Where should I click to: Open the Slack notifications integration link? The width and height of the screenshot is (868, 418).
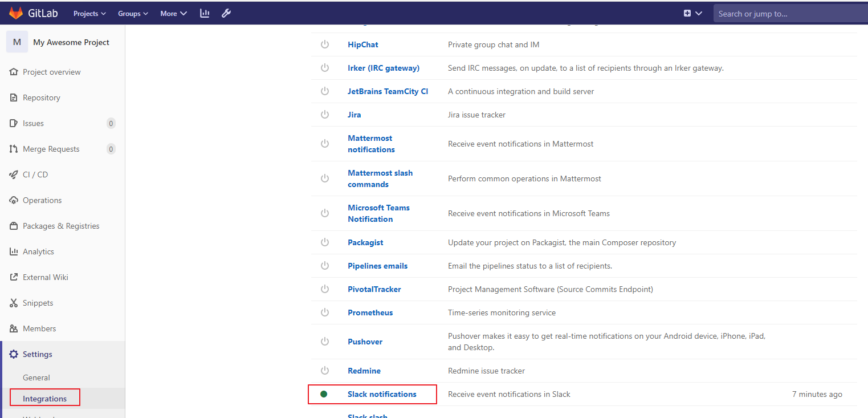[382, 394]
